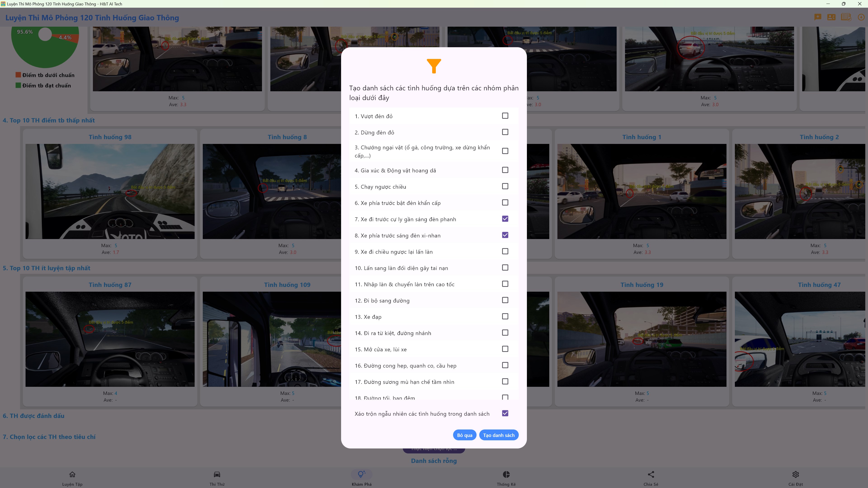Tick '6. Xe phía trước bật đèn khẩn cấp'
The image size is (868, 488).
point(505,202)
